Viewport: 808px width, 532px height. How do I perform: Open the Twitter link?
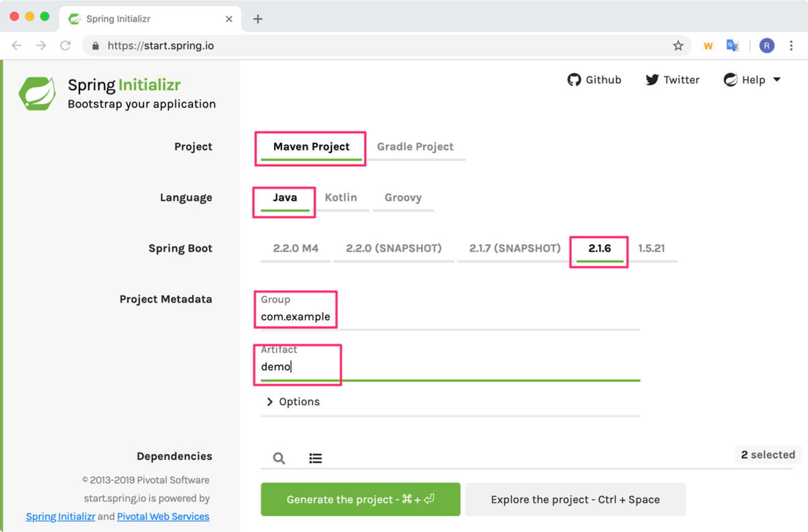coord(673,80)
